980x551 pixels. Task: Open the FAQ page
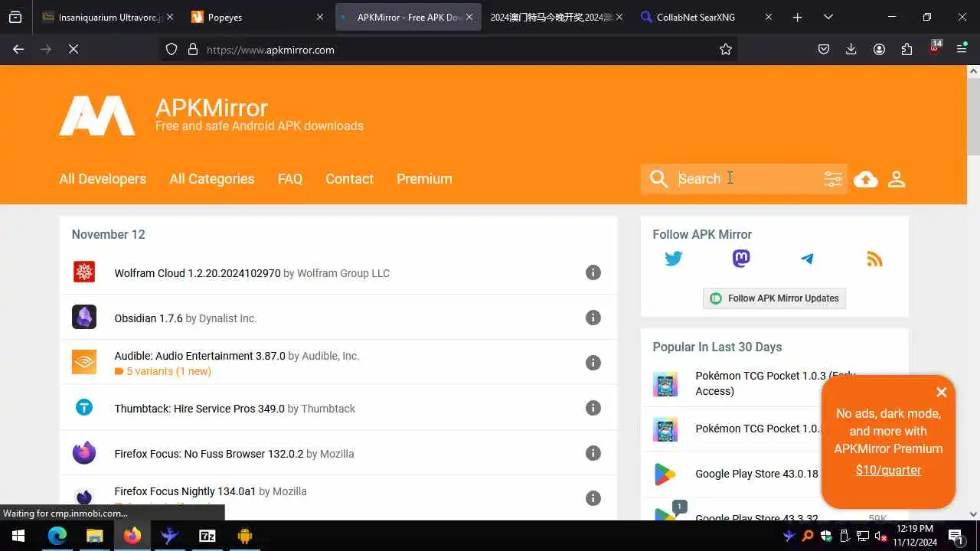[290, 179]
